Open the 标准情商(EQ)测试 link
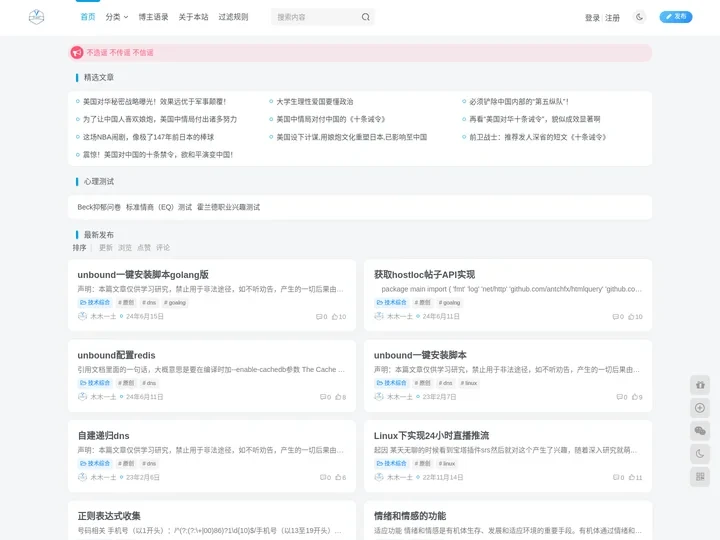This screenshot has height=540, width=720. pos(159,207)
